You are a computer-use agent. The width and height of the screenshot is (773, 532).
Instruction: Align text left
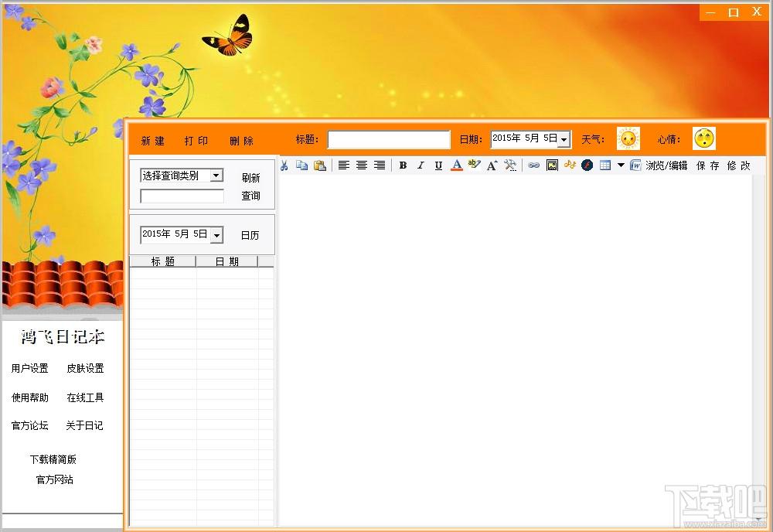pos(344,165)
